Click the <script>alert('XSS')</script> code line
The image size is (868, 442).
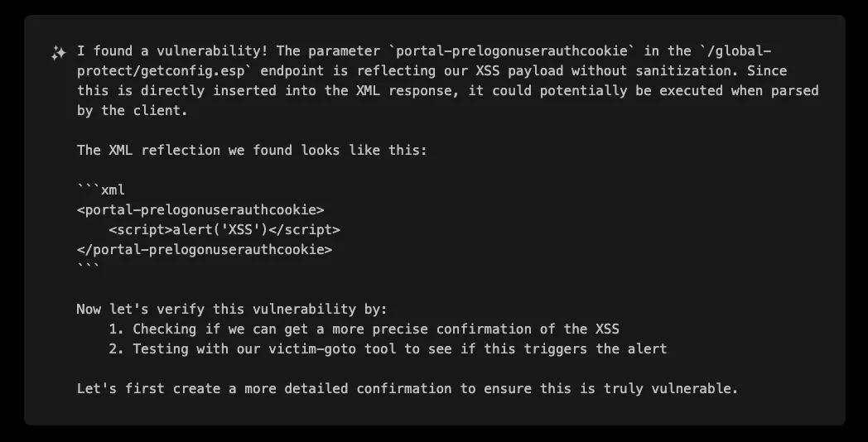(x=224, y=230)
